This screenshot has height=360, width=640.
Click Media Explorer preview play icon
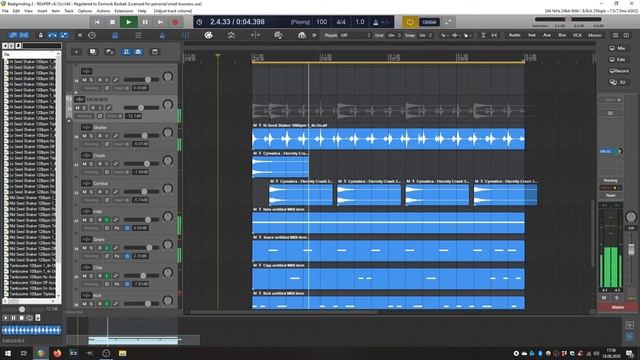click(6, 318)
